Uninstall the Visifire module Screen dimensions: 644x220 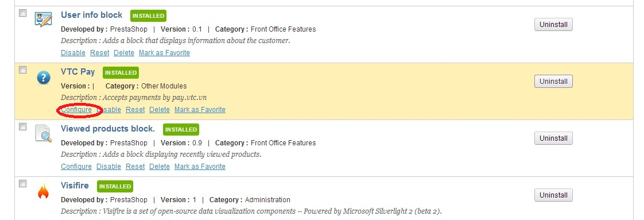coord(553,195)
